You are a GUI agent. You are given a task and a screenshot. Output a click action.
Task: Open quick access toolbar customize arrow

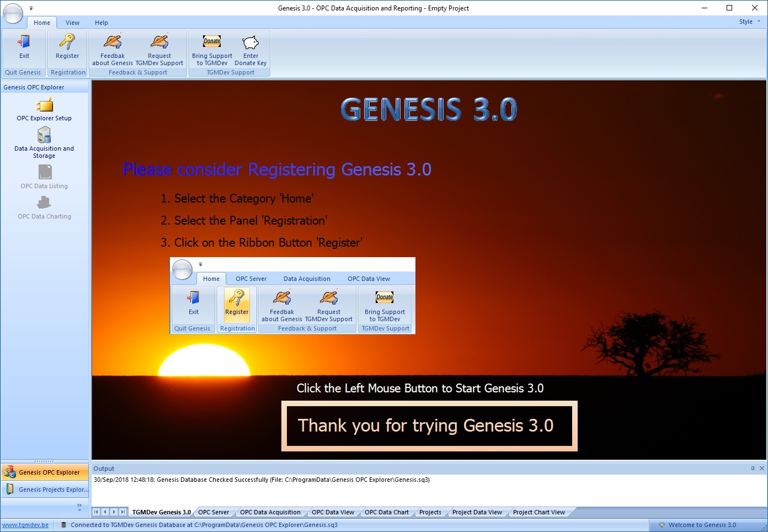(31, 8)
